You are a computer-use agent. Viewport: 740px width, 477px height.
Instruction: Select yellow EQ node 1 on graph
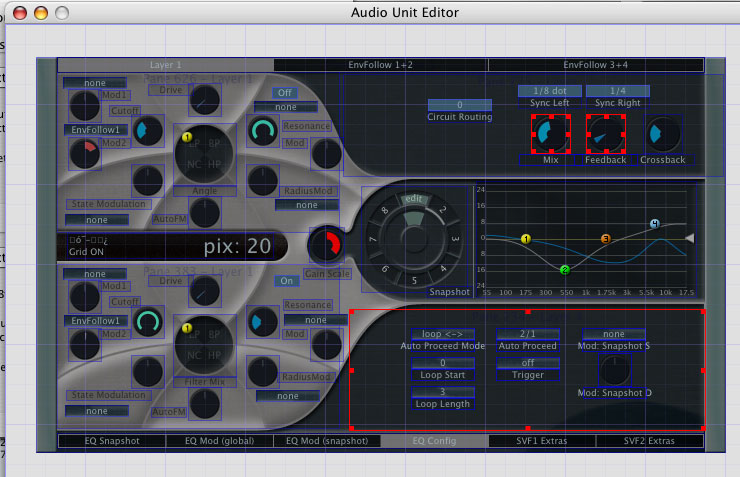[526, 239]
